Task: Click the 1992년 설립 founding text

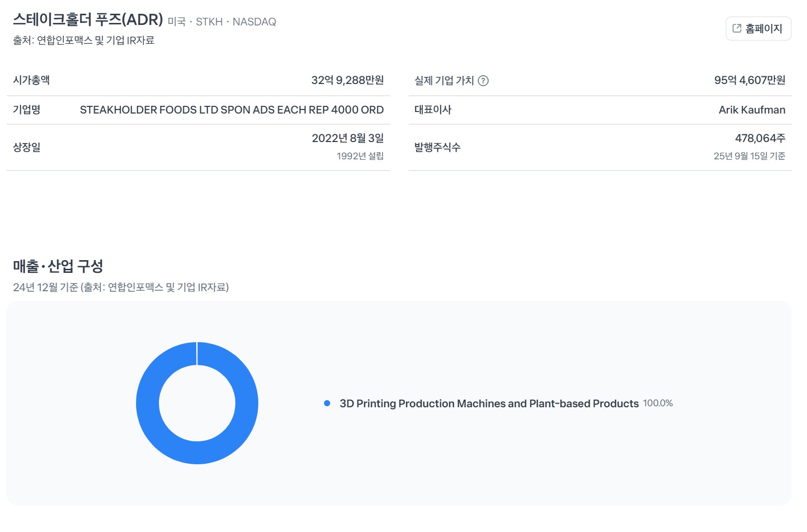Action: [x=360, y=156]
